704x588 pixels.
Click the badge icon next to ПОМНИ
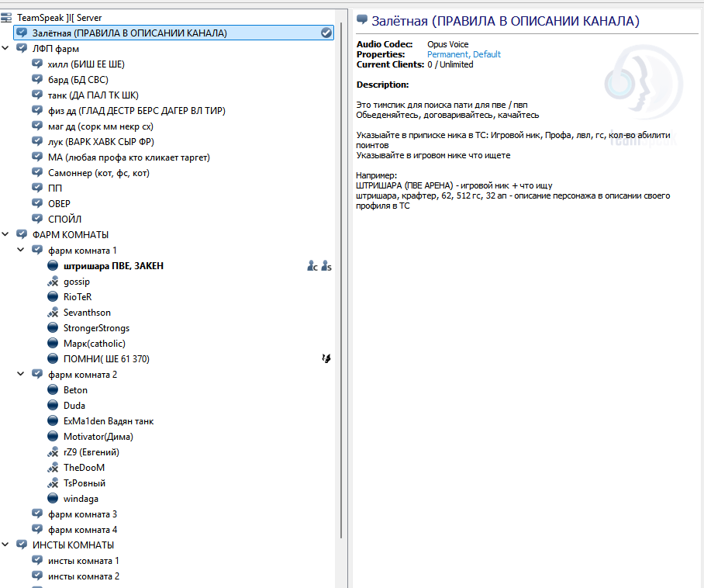click(x=326, y=358)
